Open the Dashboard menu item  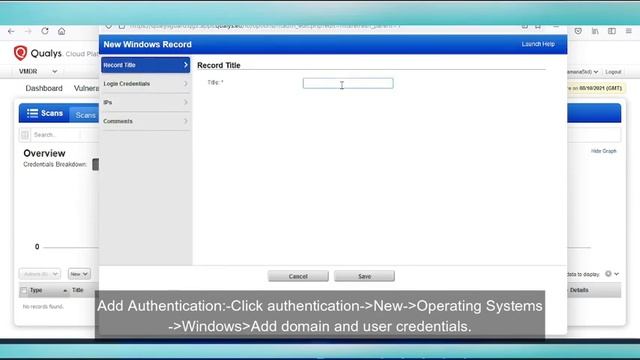(44, 88)
